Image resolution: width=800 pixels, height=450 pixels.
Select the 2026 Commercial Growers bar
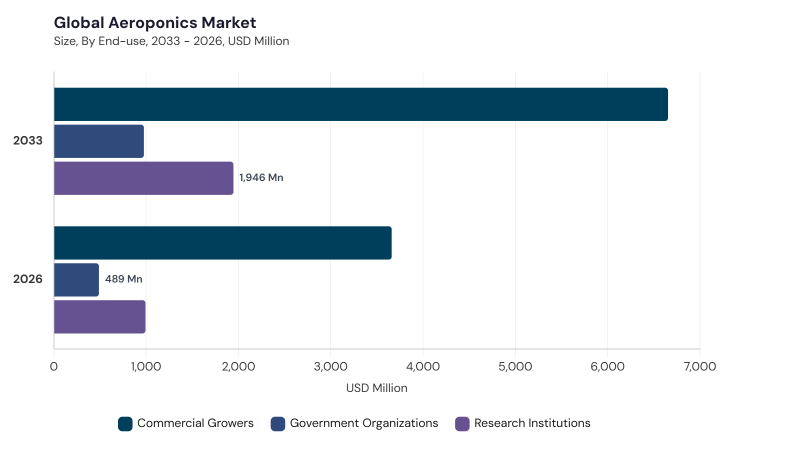223,243
